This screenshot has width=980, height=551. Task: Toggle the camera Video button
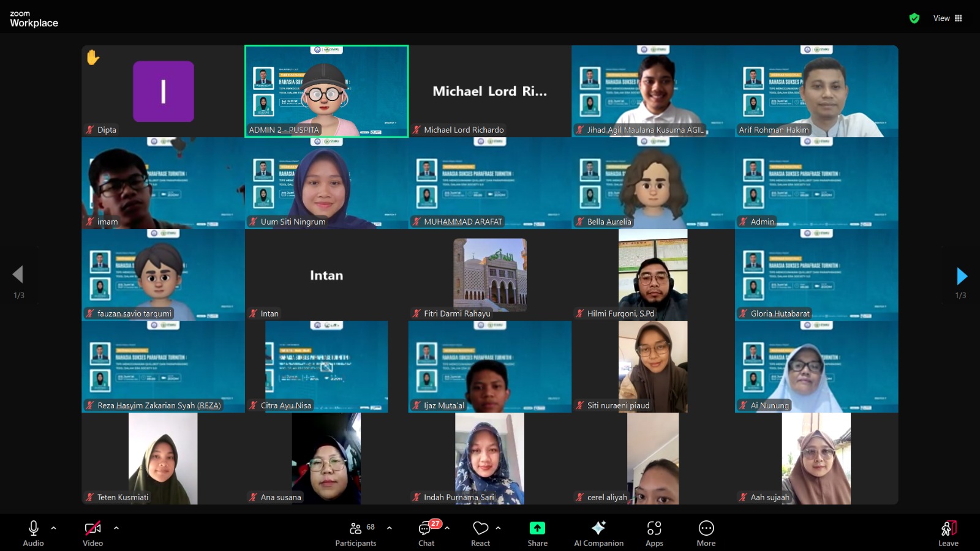point(92,528)
